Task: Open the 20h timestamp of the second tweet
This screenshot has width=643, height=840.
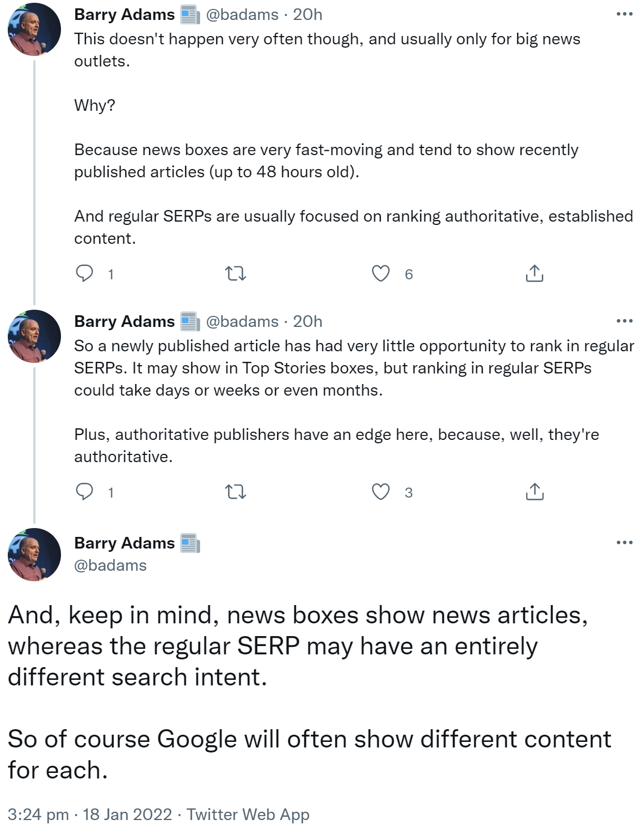Action: click(308, 321)
